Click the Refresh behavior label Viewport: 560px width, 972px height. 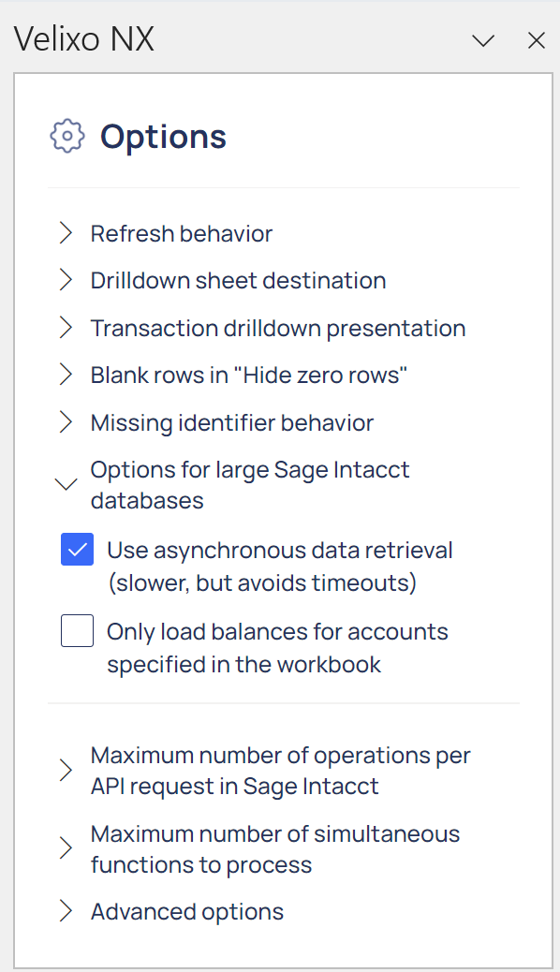click(181, 234)
